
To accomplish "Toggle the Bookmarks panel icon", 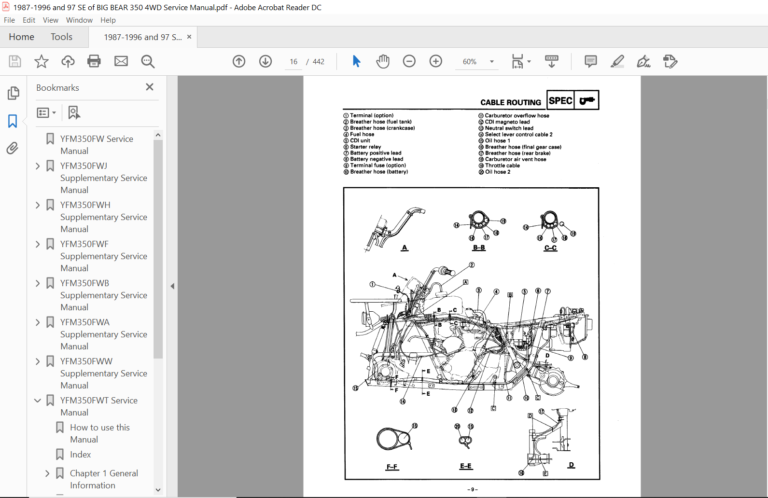I will [x=13, y=121].
